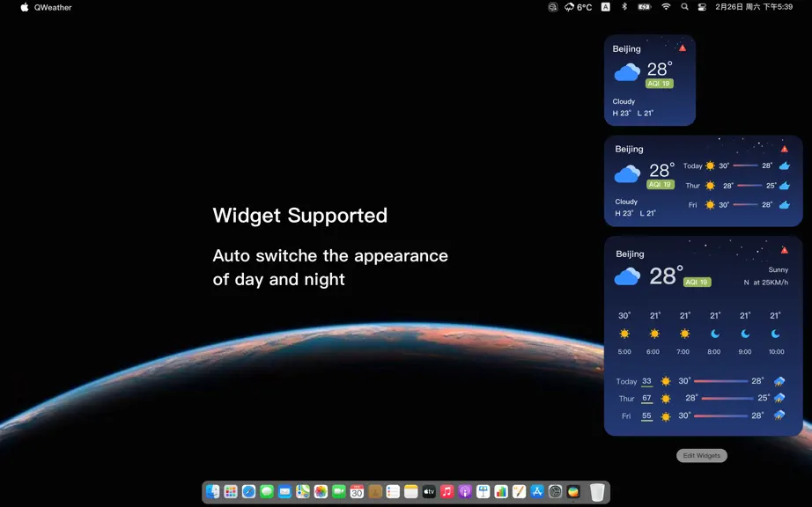Click the date and time in menu bar

click(754, 7)
